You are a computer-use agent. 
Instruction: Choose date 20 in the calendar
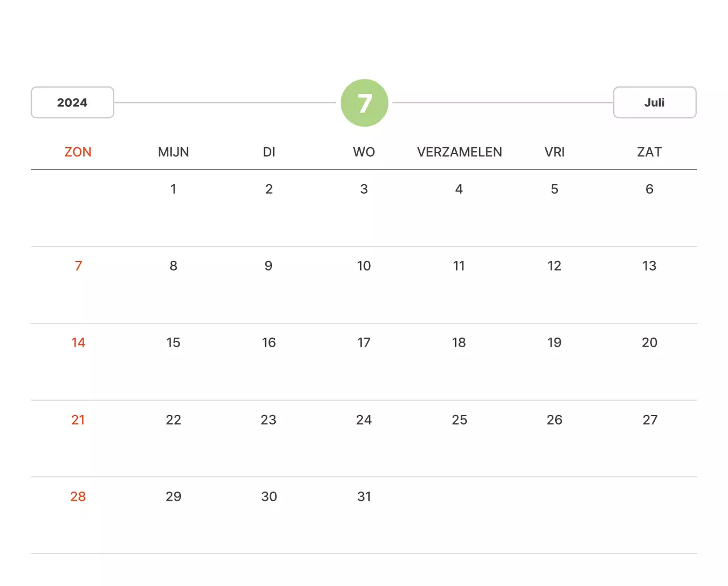pos(650,343)
